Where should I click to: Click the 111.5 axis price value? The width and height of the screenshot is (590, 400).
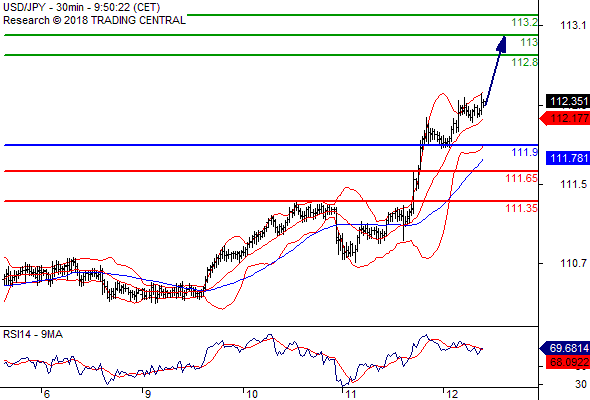573,184
